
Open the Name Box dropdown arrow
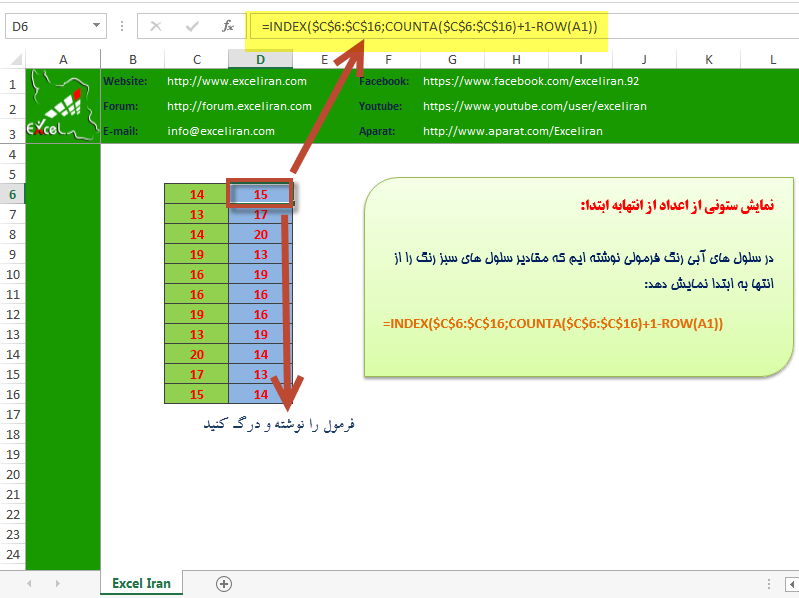[x=96, y=26]
